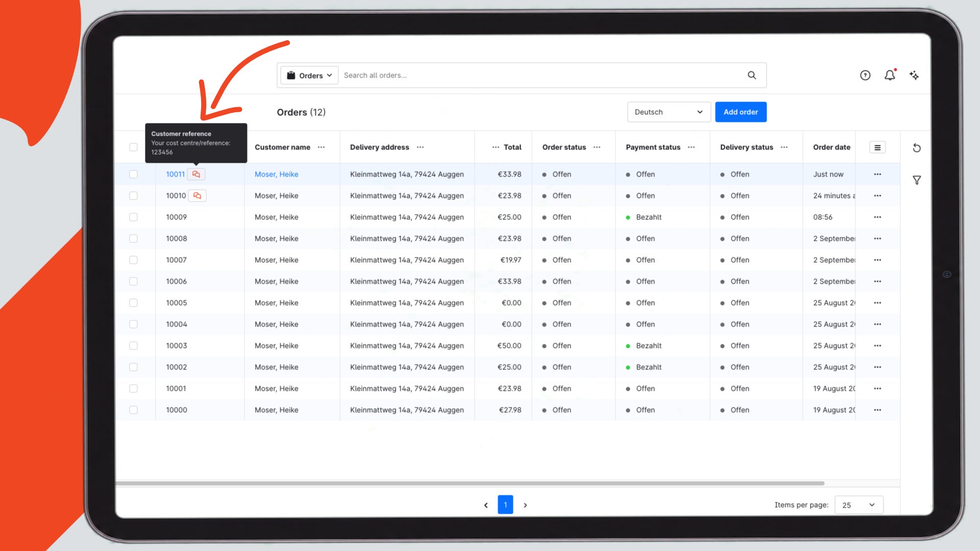Viewport: 980px width, 551px height.
Task: Open row actions menu for order 10009
Action: coord(877,217)
